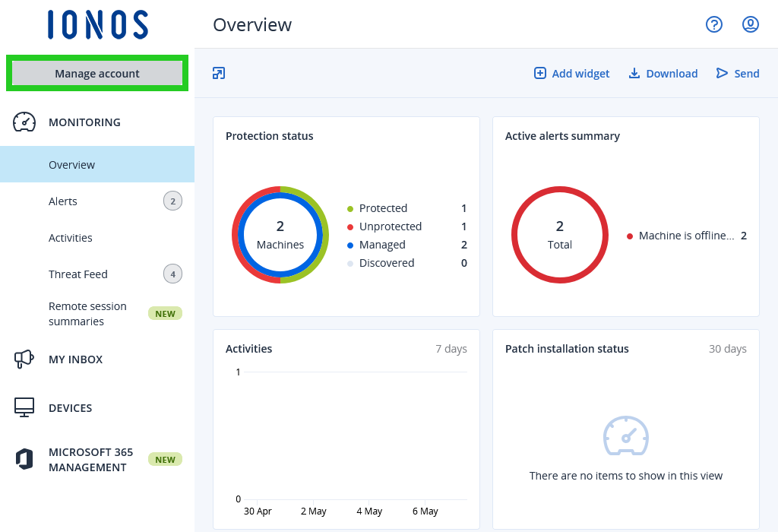The image size is (778, 532).
Task: Click the Overview page heading
Action: [252, 25]
